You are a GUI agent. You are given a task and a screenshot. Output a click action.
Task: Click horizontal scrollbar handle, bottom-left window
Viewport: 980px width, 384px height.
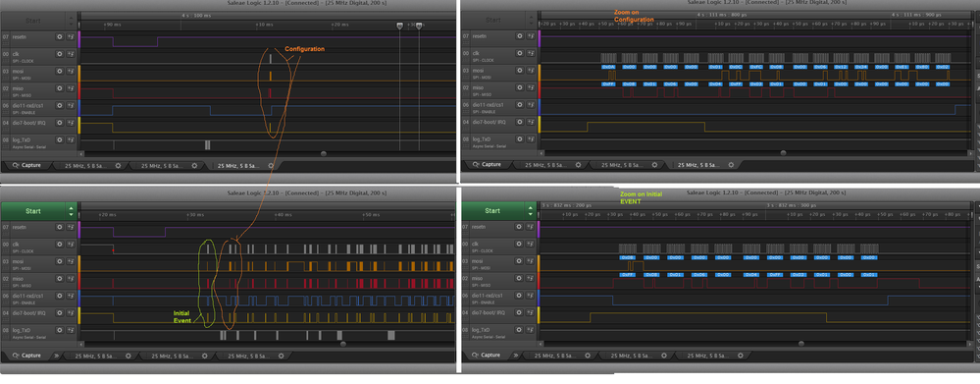pos(342,344)
